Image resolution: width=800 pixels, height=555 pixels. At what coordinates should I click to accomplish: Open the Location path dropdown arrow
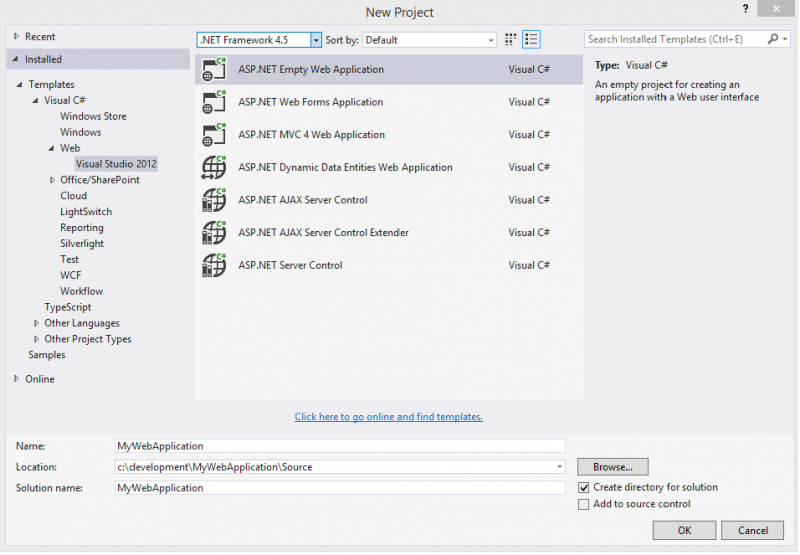tap(560, 467)
